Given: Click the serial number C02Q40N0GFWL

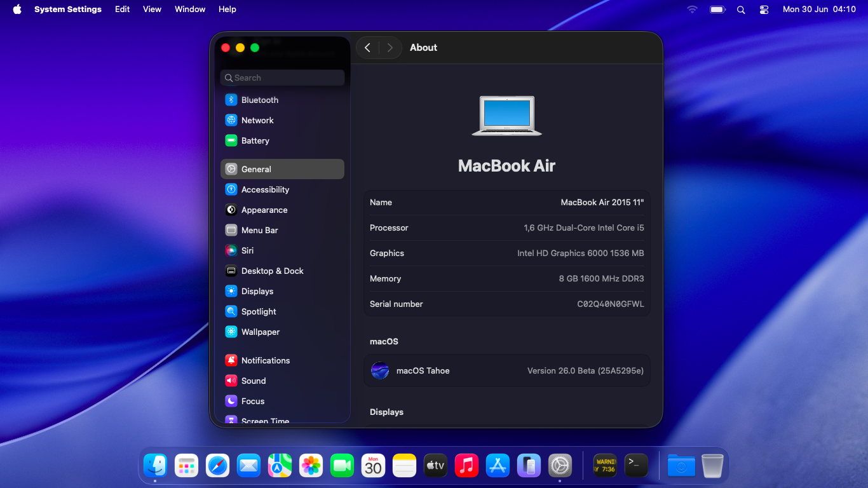Looking at the screenshot, I should tap(611, 304).
